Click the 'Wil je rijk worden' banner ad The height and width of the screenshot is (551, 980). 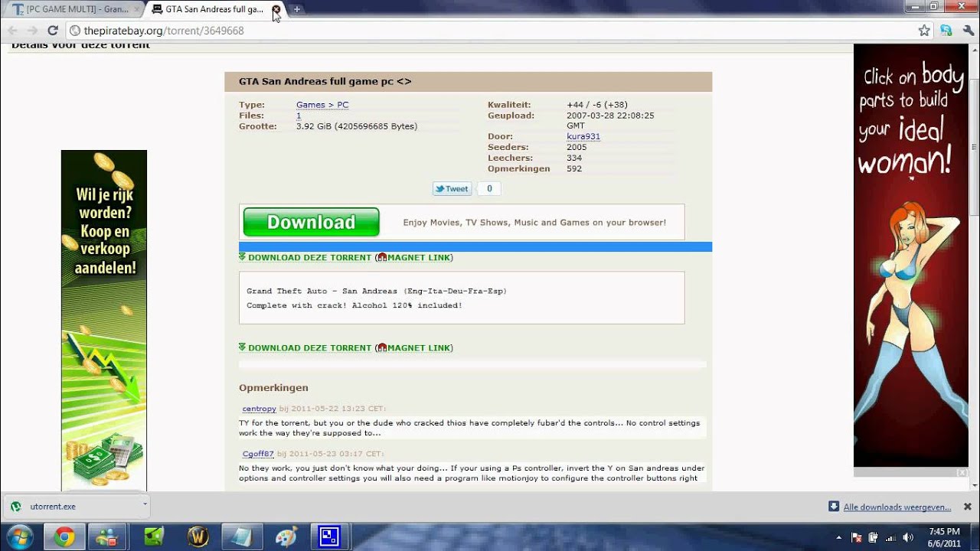104,320
